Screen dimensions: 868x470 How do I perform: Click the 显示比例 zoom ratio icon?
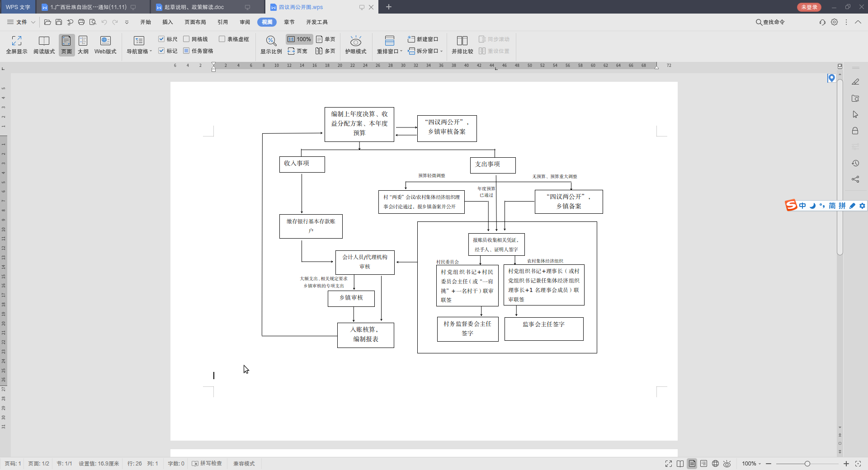click(271, 41)
